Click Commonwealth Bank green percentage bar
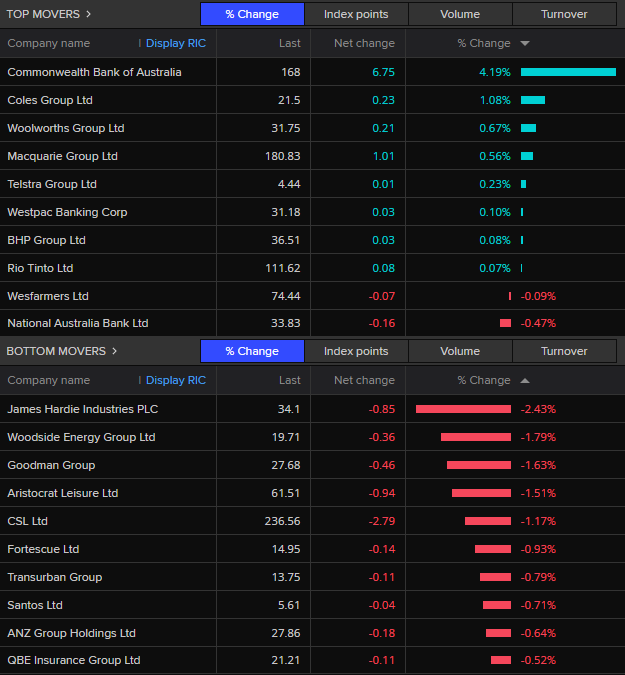 point(568,72)
